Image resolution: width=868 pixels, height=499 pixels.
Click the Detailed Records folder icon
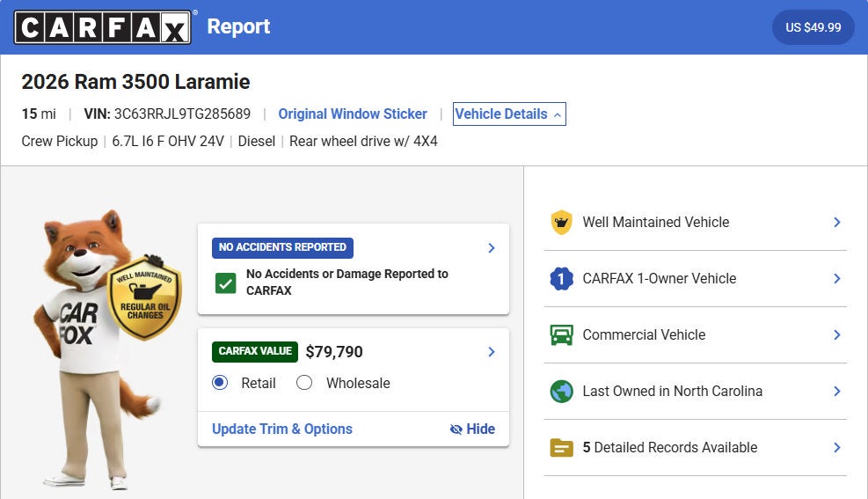(x=561, y=447)
